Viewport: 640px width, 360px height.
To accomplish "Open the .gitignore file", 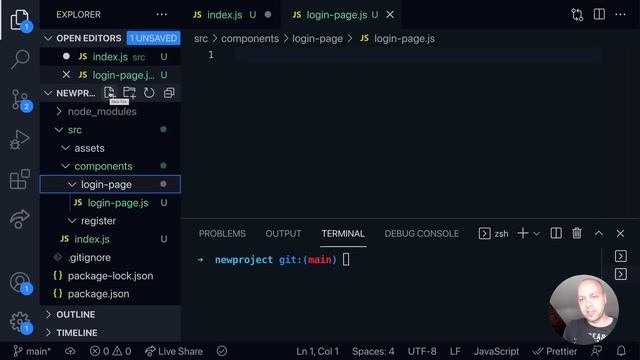I will tap(89, 258).
